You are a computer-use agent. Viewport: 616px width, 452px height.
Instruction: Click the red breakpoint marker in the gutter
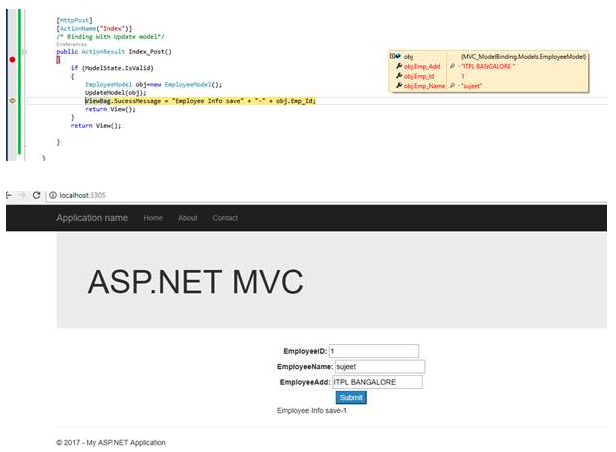pyautogui.click(x=12, y=59)
